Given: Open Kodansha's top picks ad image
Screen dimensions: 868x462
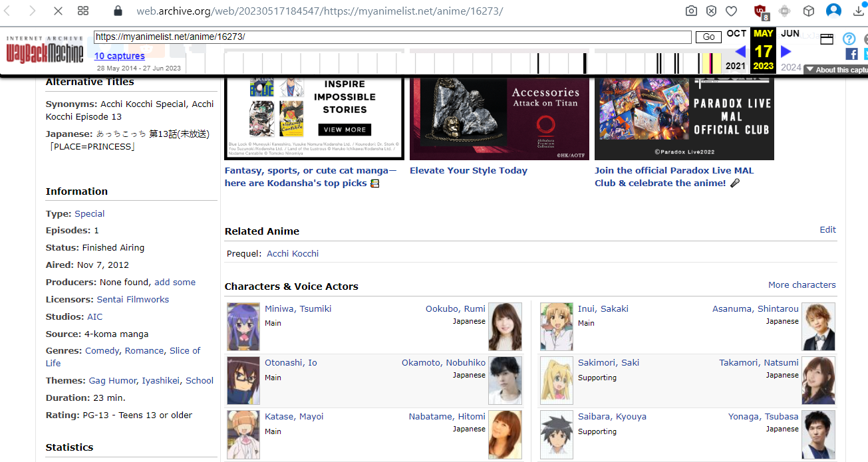Looking at the screenshot, I should [314, 118].
